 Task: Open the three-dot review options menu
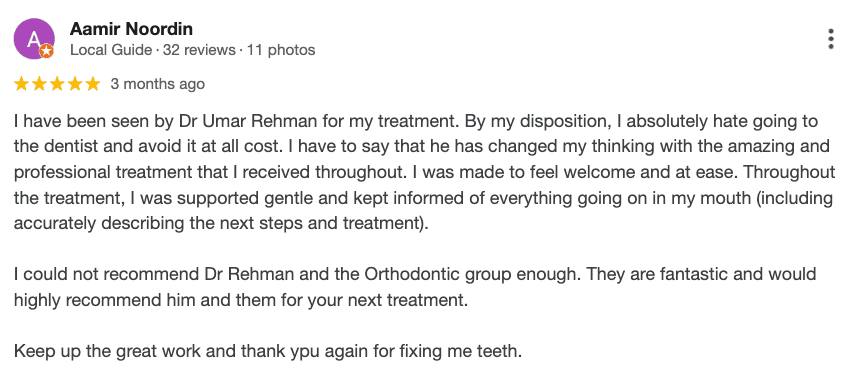[831, 39]
